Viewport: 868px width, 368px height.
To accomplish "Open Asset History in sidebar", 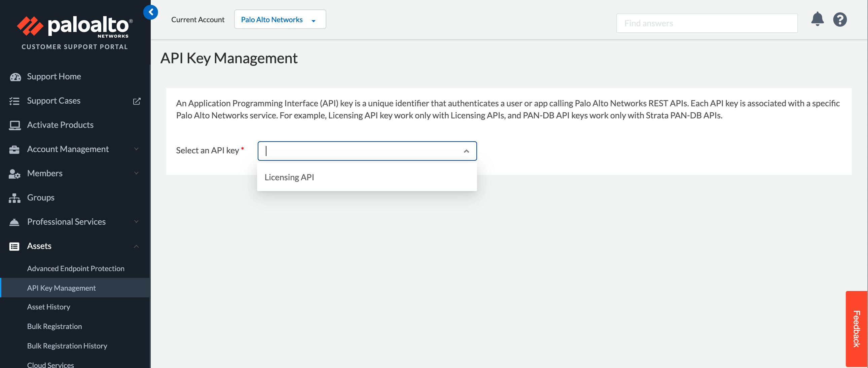I will tap(48, 307).
